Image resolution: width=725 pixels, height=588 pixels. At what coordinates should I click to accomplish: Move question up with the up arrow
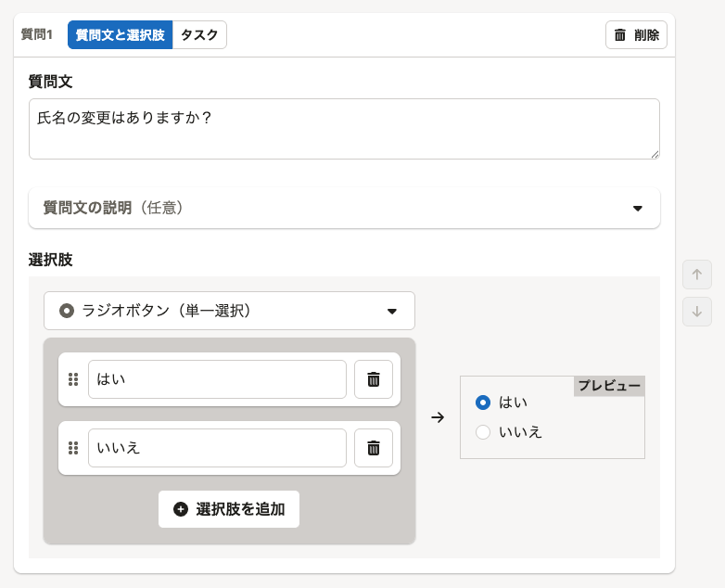click(x=696, y=275)
